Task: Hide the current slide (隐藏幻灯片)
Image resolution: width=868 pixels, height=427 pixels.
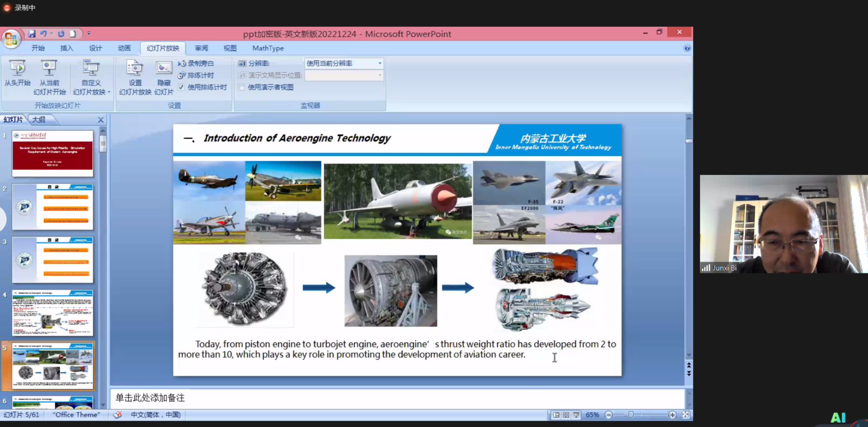Action: (164, 78)
